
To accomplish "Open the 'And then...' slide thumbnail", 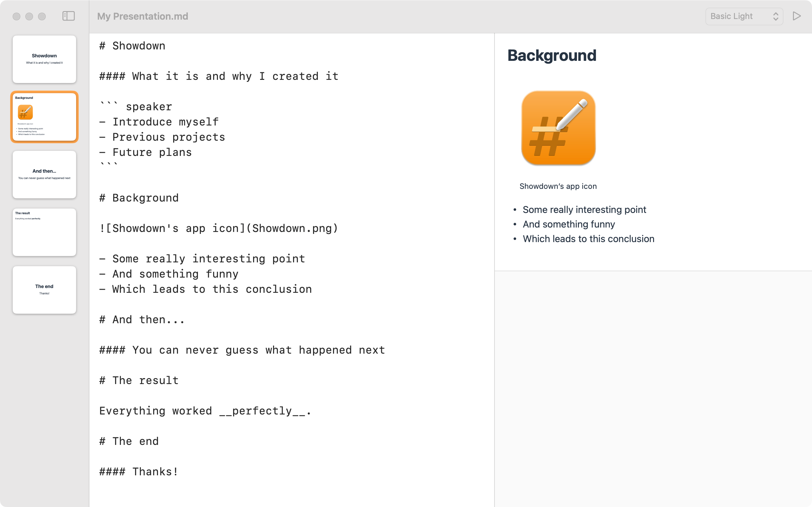I will pos(44,175).
